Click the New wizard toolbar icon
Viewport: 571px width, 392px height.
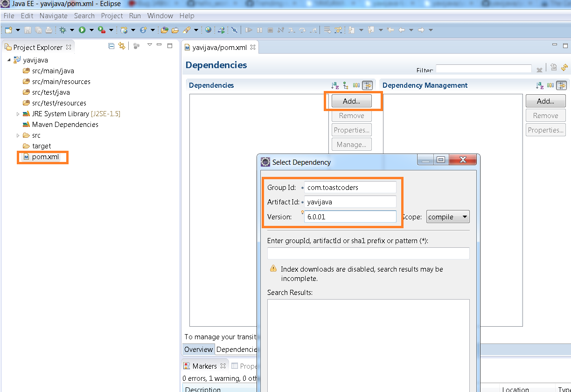coord(8,30)
